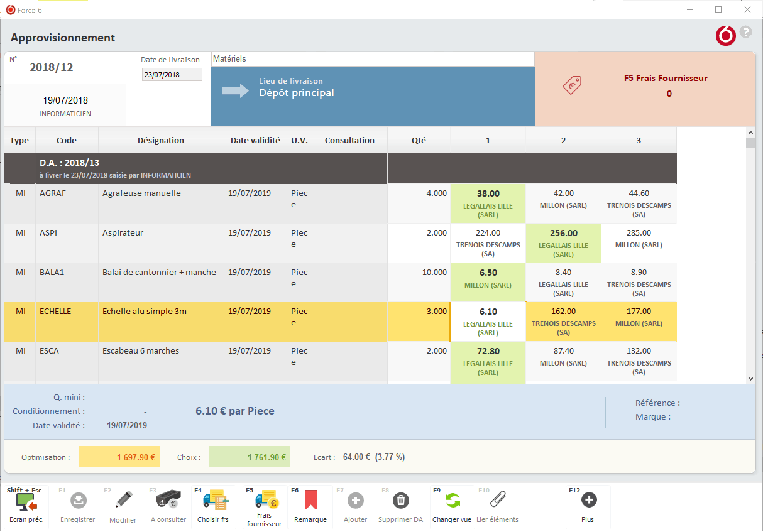Click the supplier column 3 header
Screen dimensions: 763x532
(x=639, y=140)
